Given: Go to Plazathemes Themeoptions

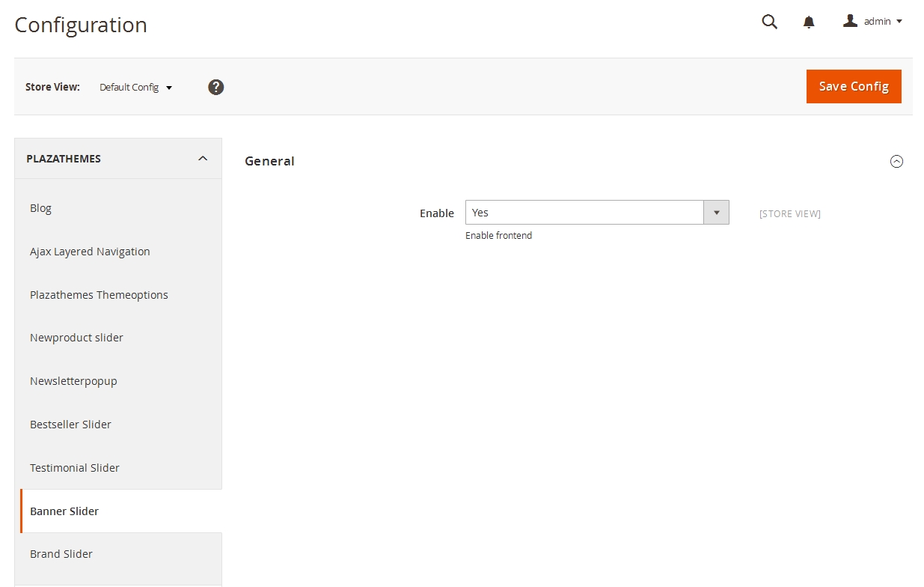Looking at the screenshot, I should click(99, 295).
